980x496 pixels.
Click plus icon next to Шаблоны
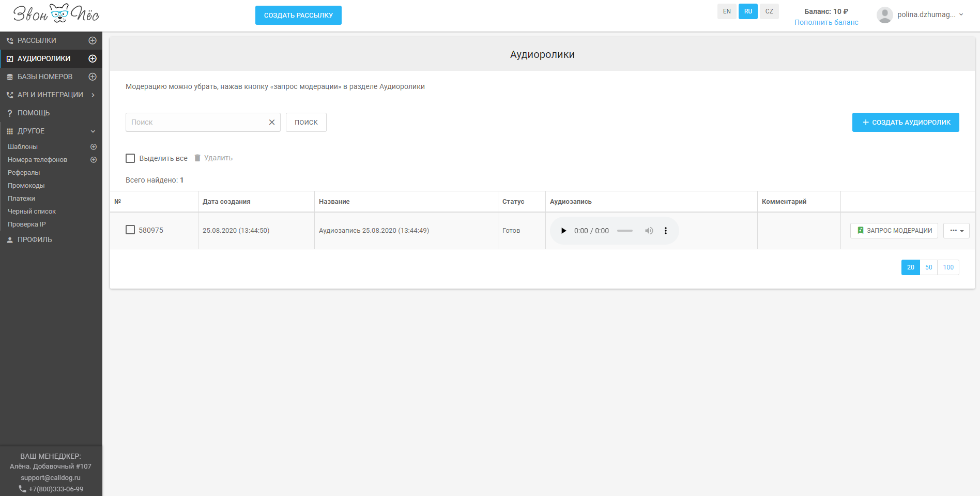tap(94, 147)
